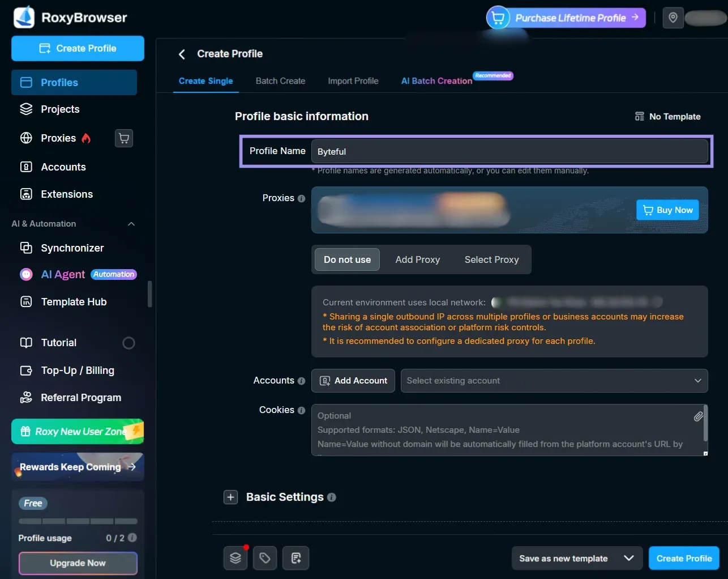Click the Create Profile button in sidebar

(x=78, y=48)
